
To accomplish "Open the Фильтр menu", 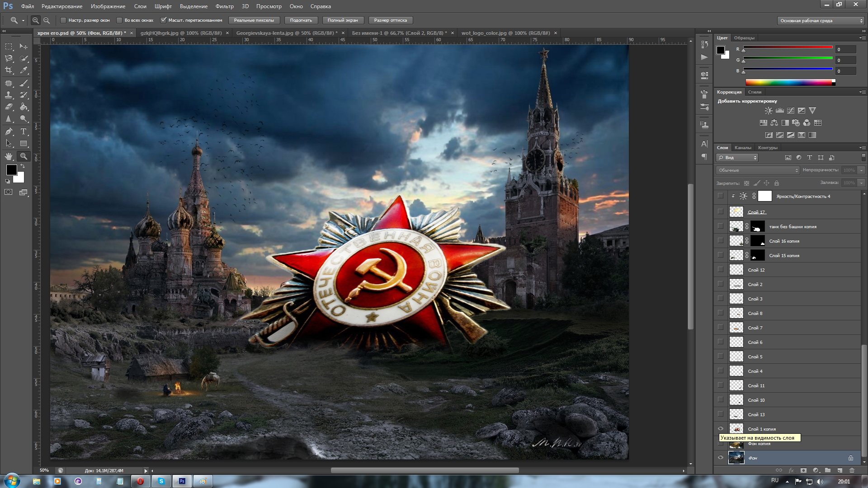I will (225, 6).
